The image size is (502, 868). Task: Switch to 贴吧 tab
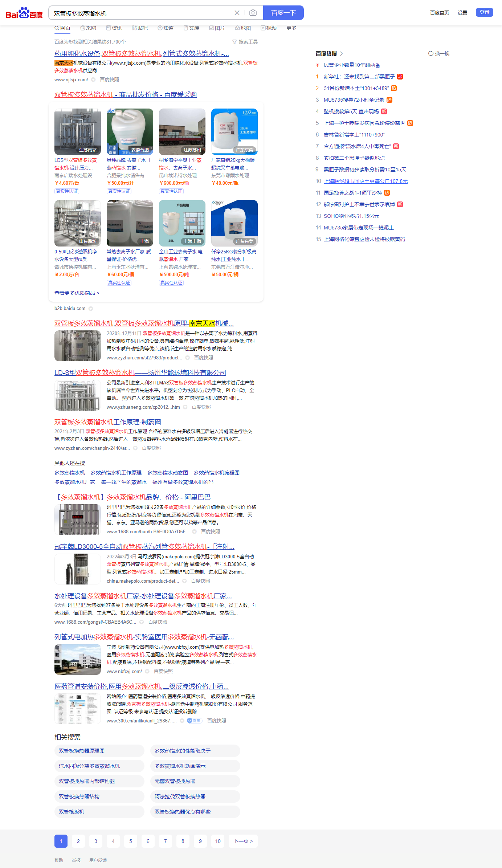140,28
